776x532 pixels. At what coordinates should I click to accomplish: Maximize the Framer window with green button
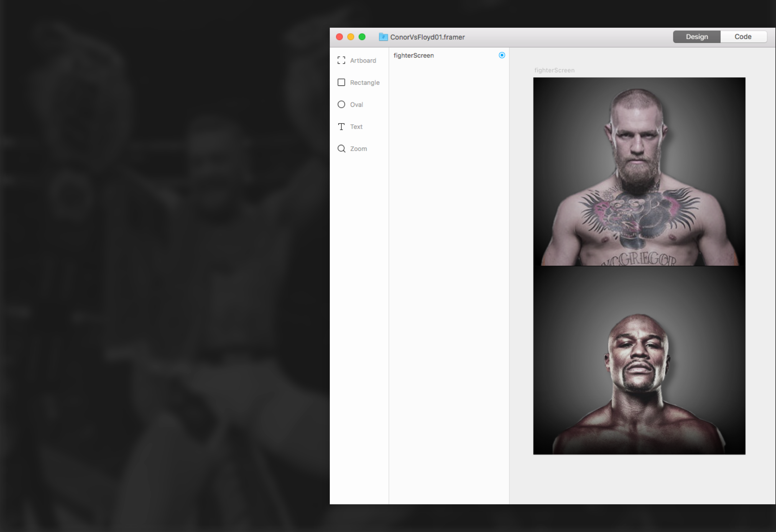click(362, 37)
